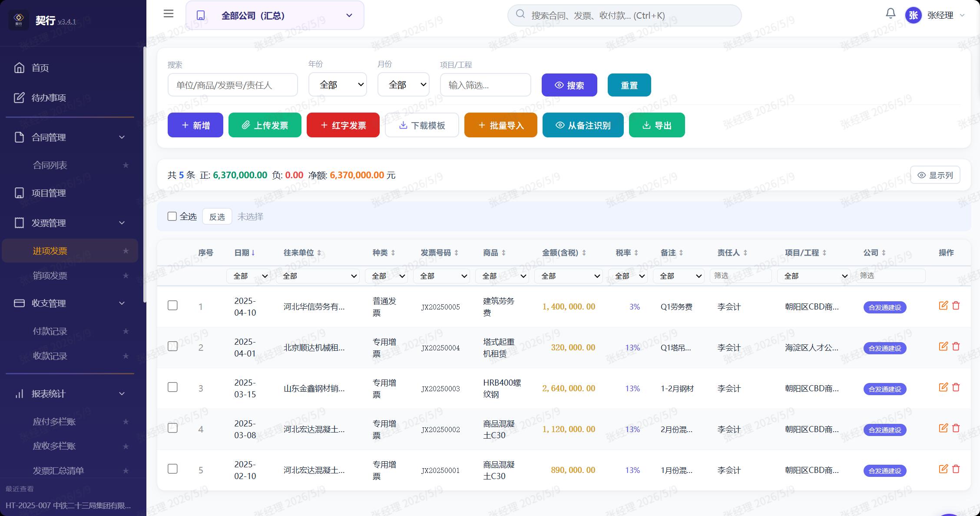Open recent item HT-2025-007

[x=68, y=506]
